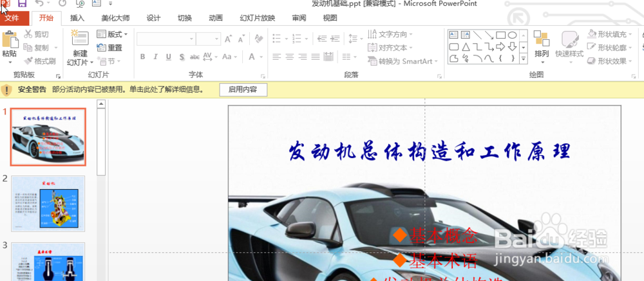Toggle Strikethrough (abc) formatting
644x281 pixels.
(x=194, y=57)
